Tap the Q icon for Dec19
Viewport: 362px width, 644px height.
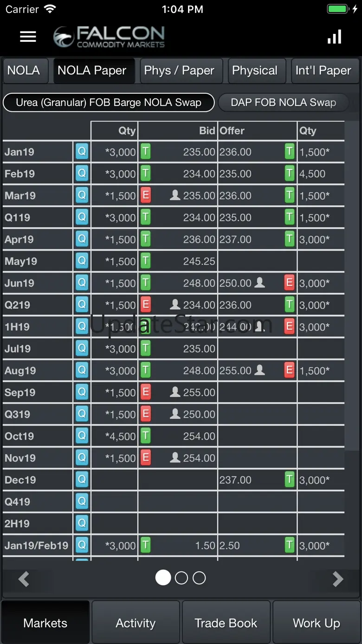(82, 480)
